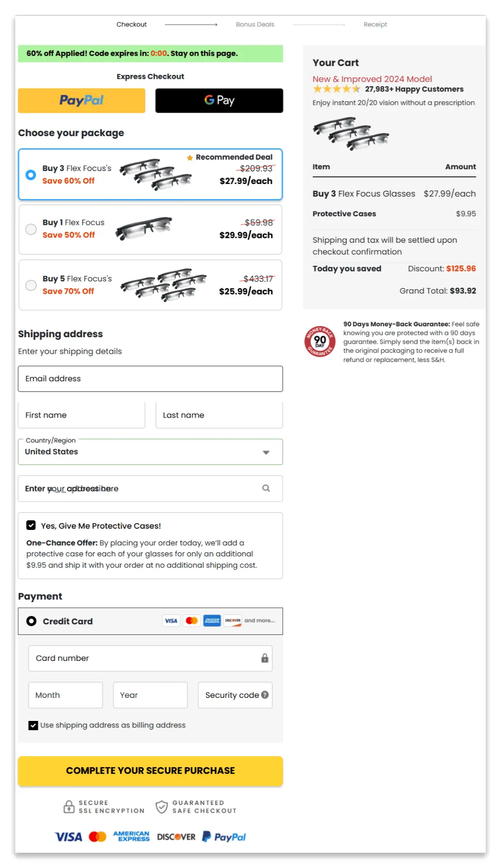This screenshot has height=868, width=501.
Task: Uncheck Yes, Give Me Protective Cases
Action: point(30,525)
